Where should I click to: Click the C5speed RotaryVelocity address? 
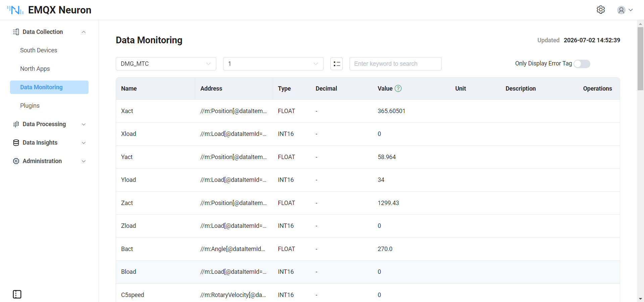point(233,295)
